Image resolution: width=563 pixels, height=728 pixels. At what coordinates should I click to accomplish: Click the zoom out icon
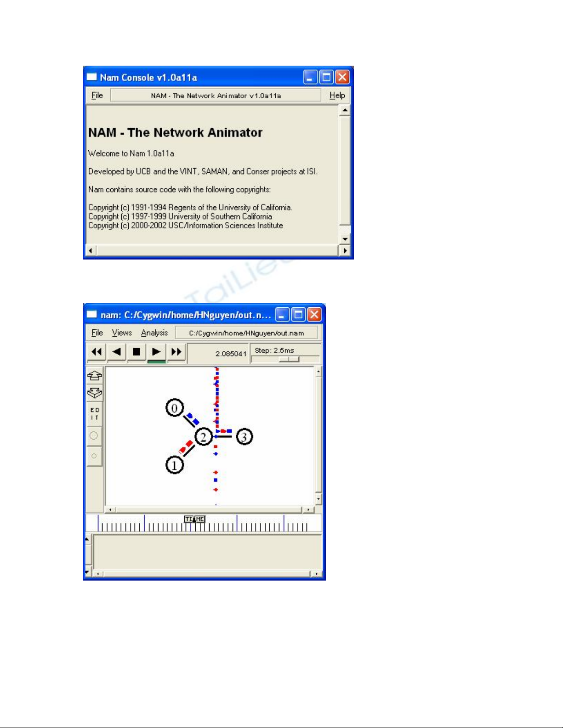click(x=95, y=393)
